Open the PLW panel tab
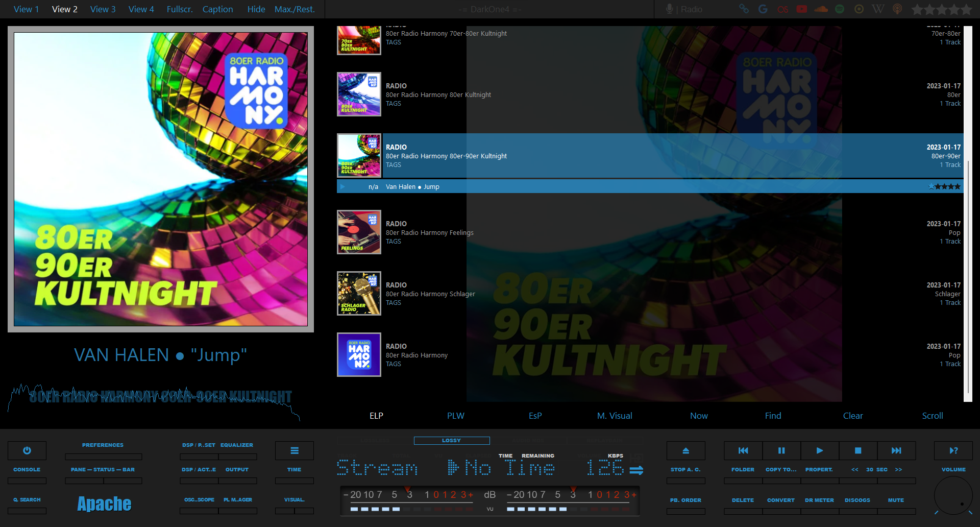 456,416
